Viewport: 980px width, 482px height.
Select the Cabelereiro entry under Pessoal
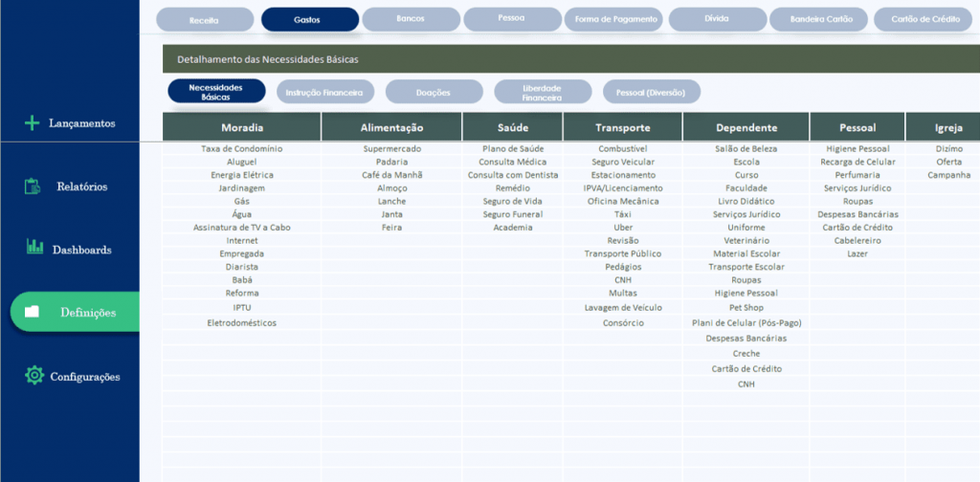857,240
